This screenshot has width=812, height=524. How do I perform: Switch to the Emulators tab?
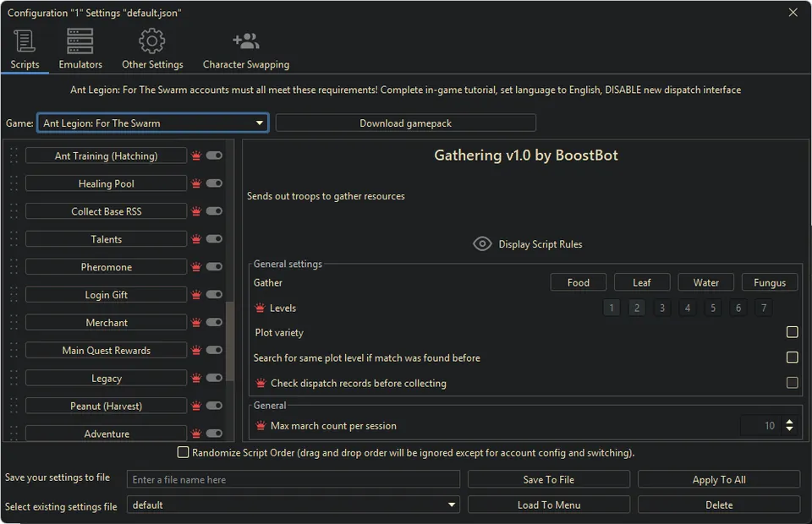80,50
